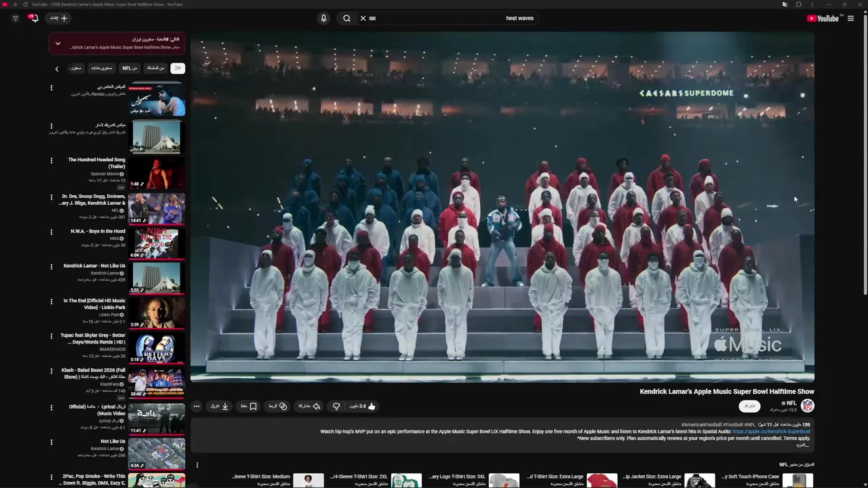Open N.W.A. Boys in the Hood thumbnail
The image size is (868, 488).
157,244
